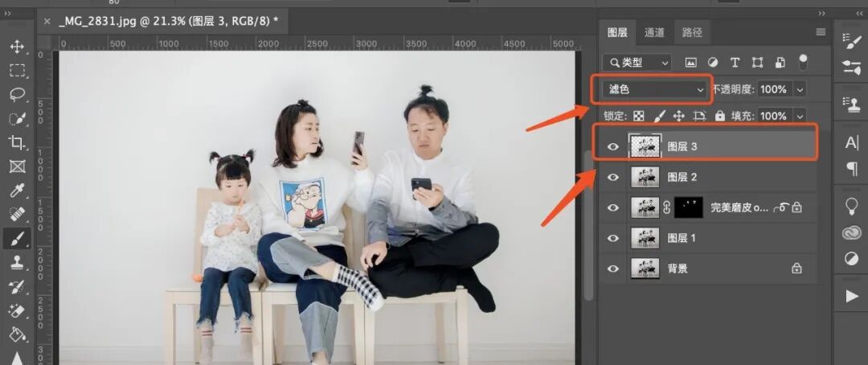Toggle lock image pixels brush icon
Image resolution: width=868 pixels, height=365 pixels.
[659, 116]
